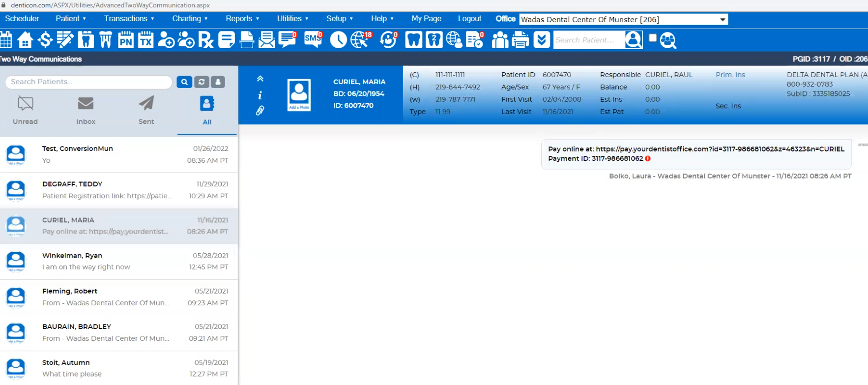
Task: Click the dollar sign payment icon
Action: pyautogui.click(x=45, y=40)
